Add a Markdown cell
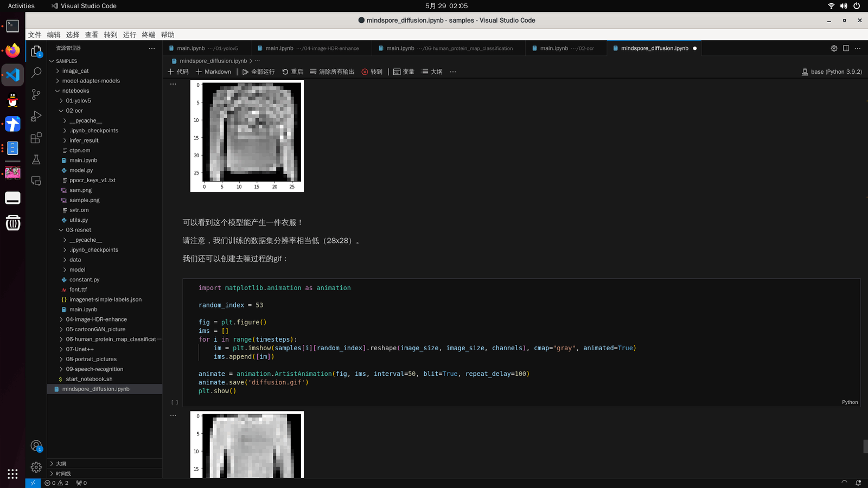Viewport: 868px width, 488px height. tap(213, 72)
